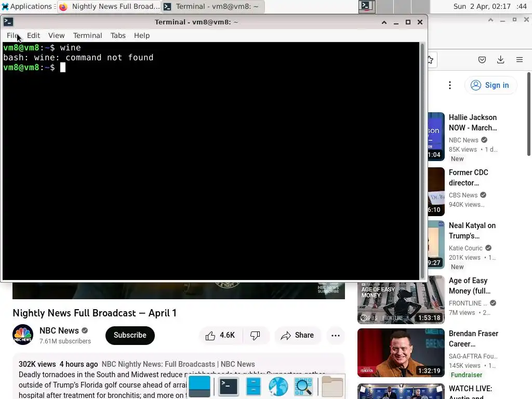Open the Firefox downloads icon
Viewport: 532px width, 399px height.
coord(500,60)
